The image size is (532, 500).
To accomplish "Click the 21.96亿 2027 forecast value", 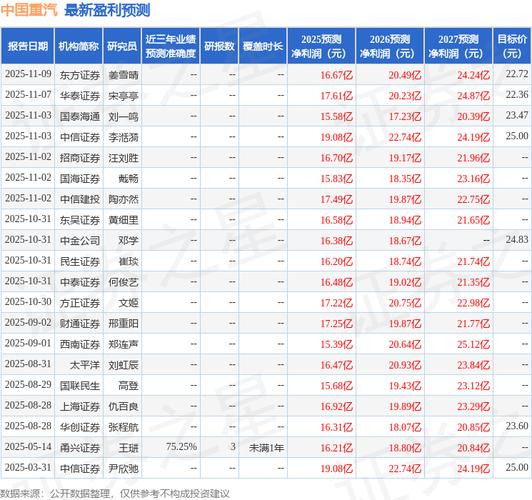I will (473, 158).
